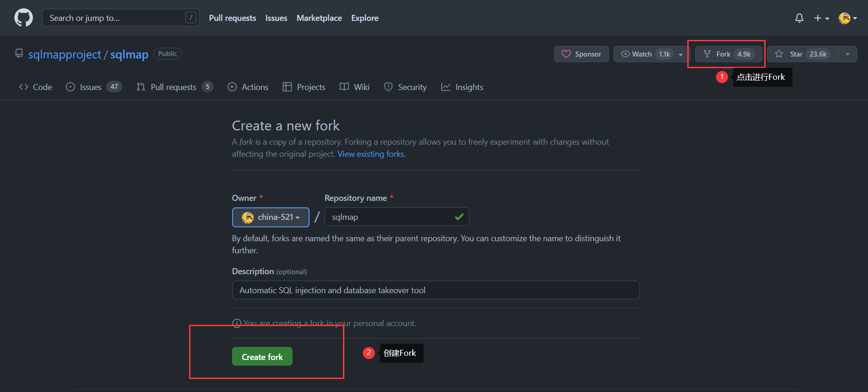Open the Code tab
Screen dimensions: 868x392
35,87
